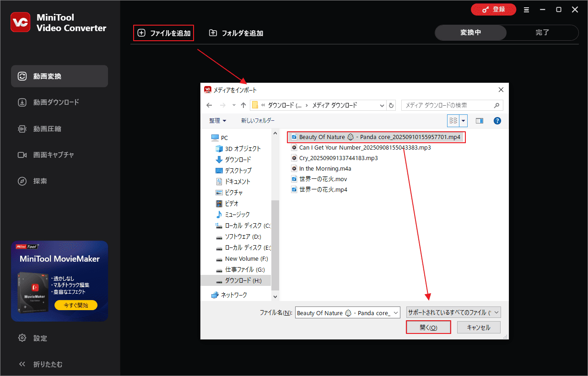Click the 登録 register button

[493, 9]
